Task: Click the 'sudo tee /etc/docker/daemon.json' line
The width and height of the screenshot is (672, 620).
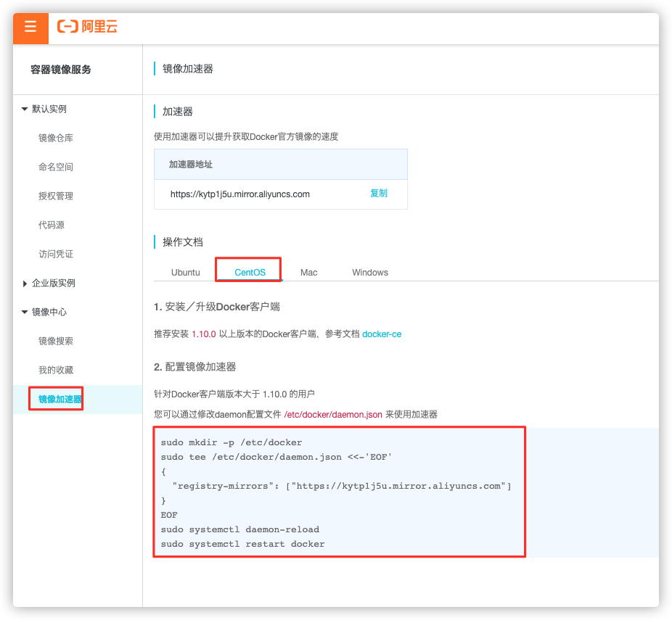Action: coord(276,458)
